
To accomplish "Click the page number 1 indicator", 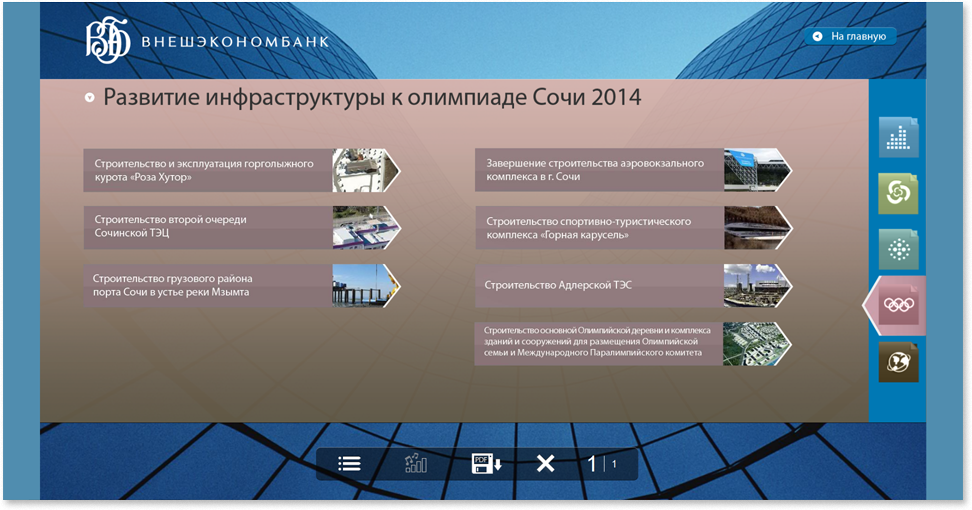I will 591,464.
